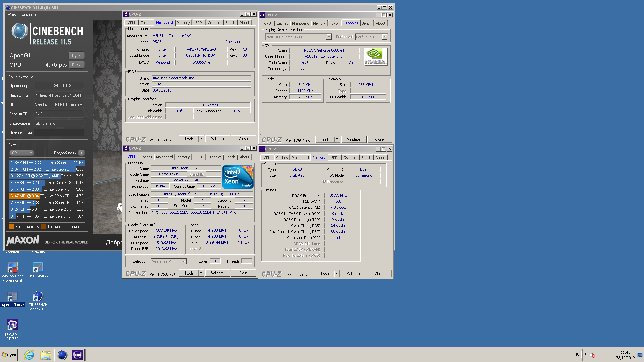644x362 pixels.
Task: Open the LinX shortcut on desktop
Action: click(38, 270)
